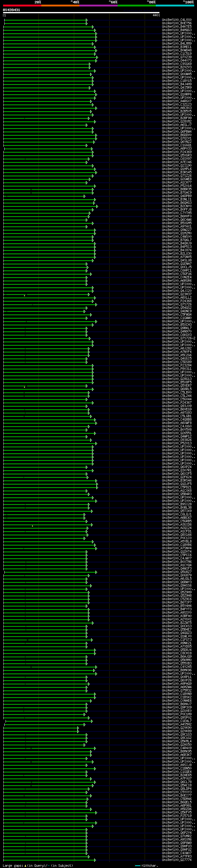The height and width of the screenshot is (868, 197).
Task: Open UniRef100_A7SNV4 hit
Action: [x=177, y=548]
